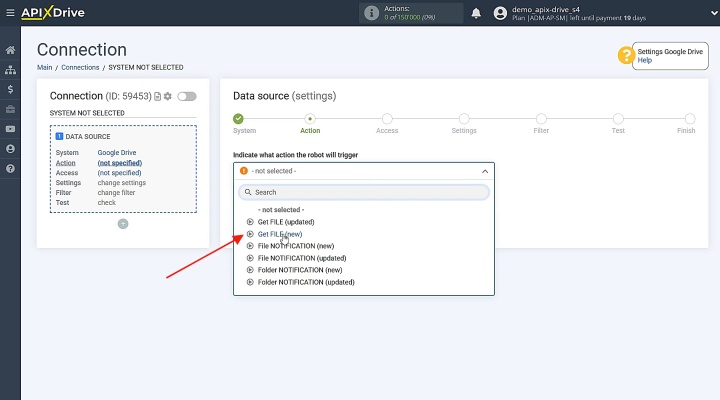Open the notifications bell
This screenshot has width=720, height=400.
(x=476, y=13)
